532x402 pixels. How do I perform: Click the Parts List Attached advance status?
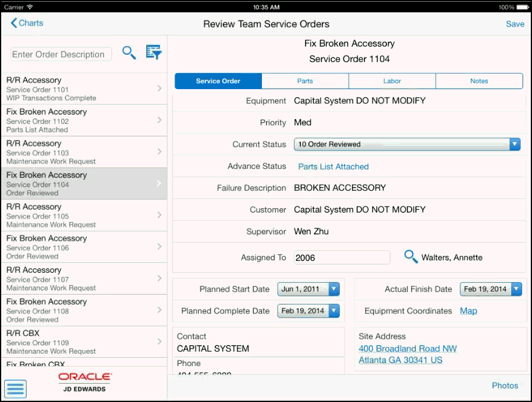tap(333, 166)
